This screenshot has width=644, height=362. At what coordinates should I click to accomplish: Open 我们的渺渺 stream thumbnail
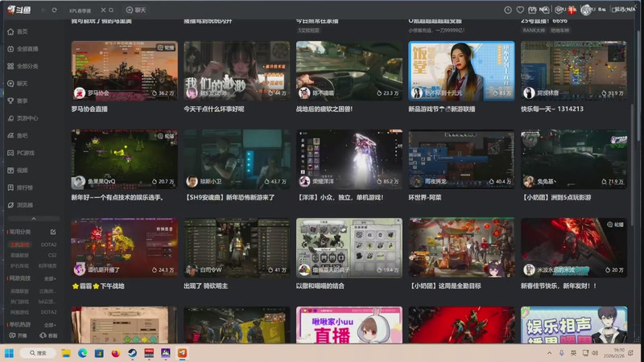pos(237,71)
